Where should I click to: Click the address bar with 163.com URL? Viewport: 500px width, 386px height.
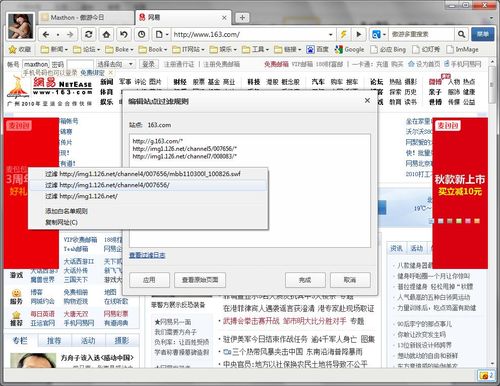tap(249, 34)
